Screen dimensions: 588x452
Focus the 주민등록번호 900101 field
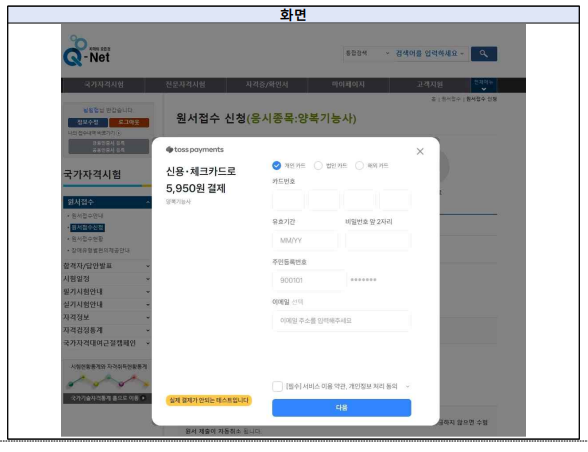coord(309,280)
